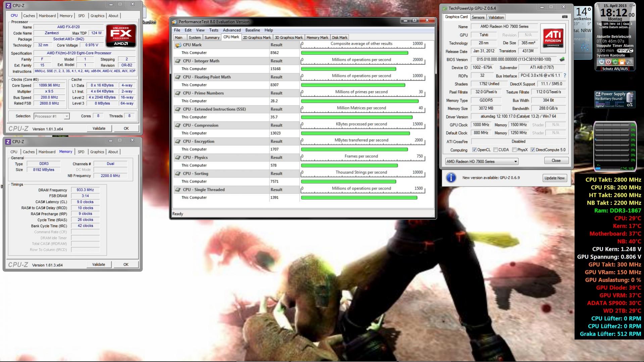This screenshot has width=644, height=362.
Task: Click the CPU Mark result value 8562
Action: click(x=275, y=53)
